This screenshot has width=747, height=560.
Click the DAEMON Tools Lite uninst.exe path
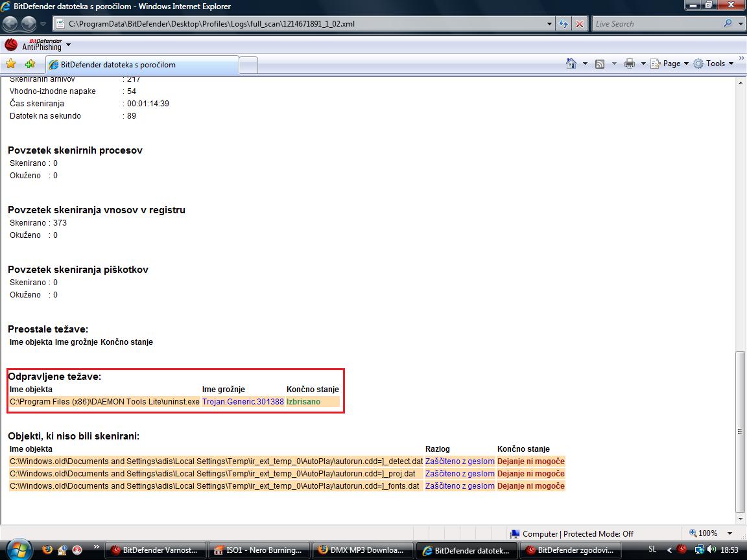(x=104, y=401)
